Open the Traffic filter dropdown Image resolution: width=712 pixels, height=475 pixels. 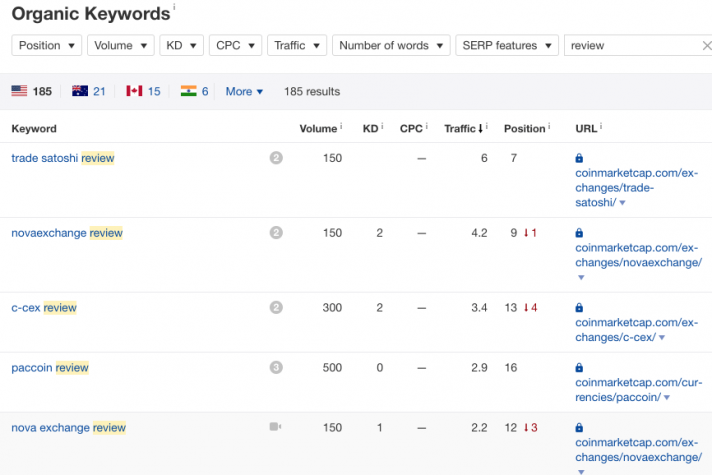click(x=297, y=45)
